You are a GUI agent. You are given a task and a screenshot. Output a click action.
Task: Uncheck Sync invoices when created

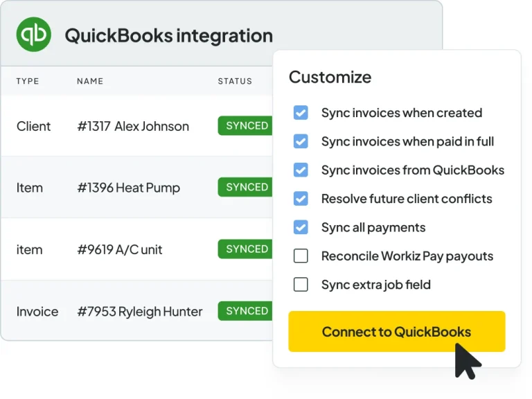[x=301, y=113]
